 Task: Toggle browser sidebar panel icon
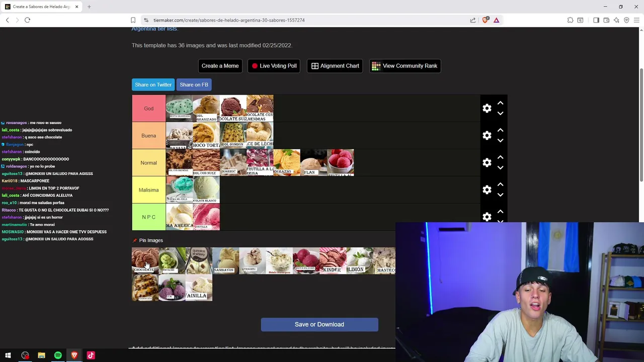(x=596, y=20)
